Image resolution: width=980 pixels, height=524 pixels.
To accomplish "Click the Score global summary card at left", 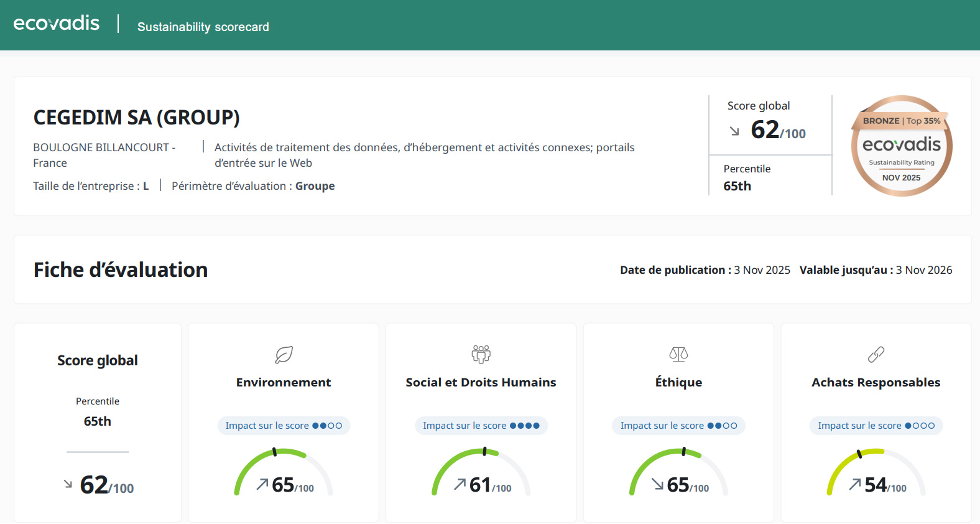I will pyautogui.click(x=98, y=423).
